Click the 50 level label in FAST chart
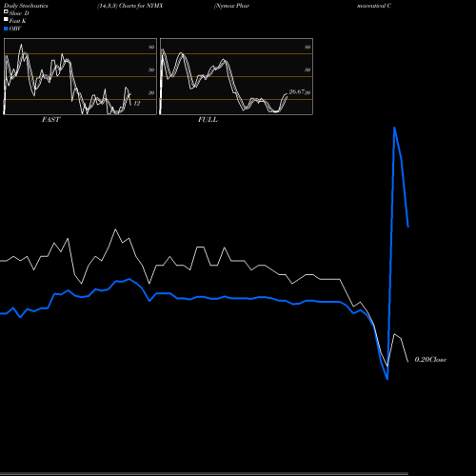476x476 pixels. 151,69
